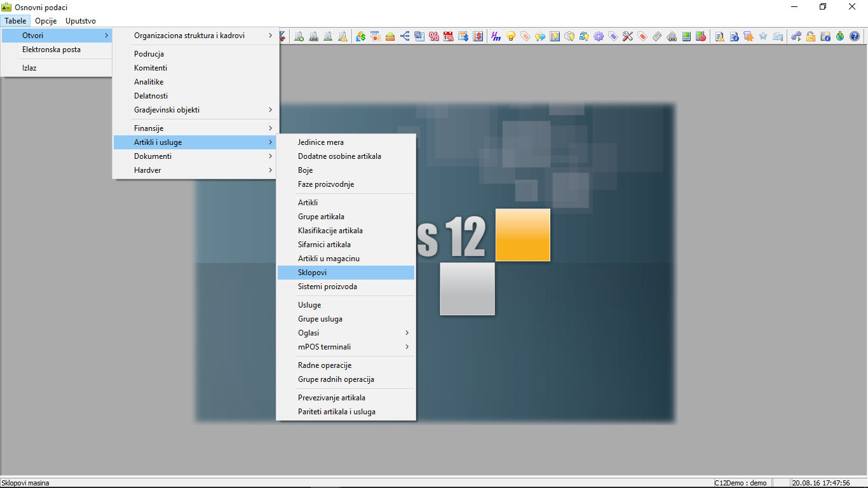Click the crossed wrench and screwdriver icon
This screenshot has width=868, height=488.
point(628,36)
